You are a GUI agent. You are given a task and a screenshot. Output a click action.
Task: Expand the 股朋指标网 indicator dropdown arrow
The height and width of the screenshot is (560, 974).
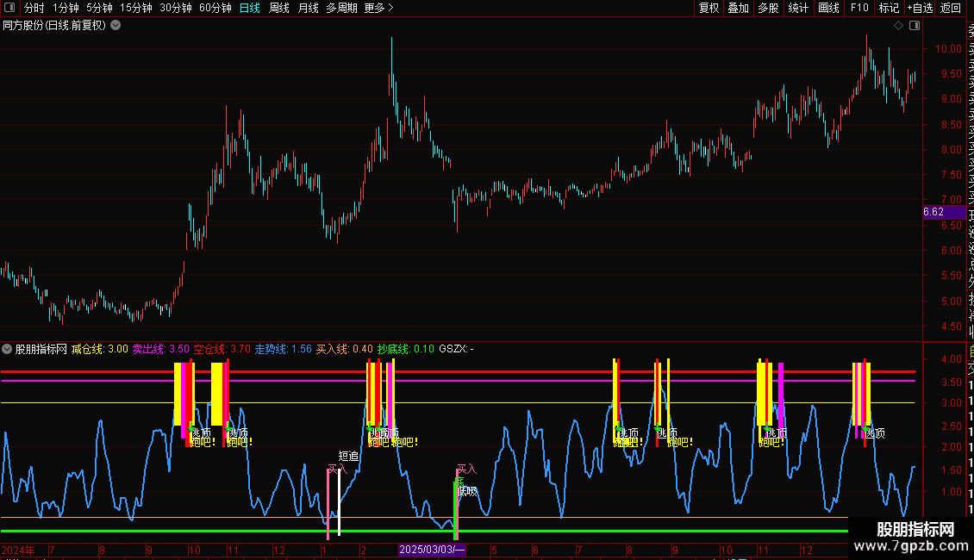pyautogui.click(x=8, y=349)
